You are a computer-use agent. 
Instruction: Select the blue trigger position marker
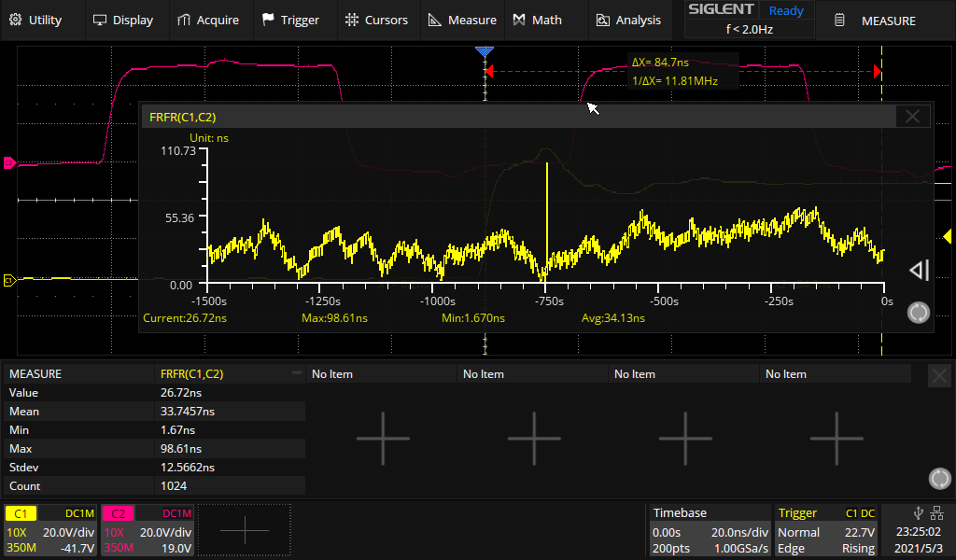pyautogui.click(x=485, y=51)
